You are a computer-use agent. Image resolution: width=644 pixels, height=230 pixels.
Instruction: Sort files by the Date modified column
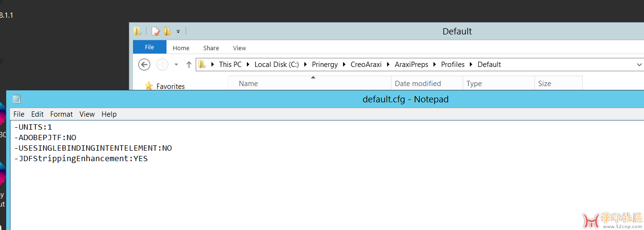[418, 84]
